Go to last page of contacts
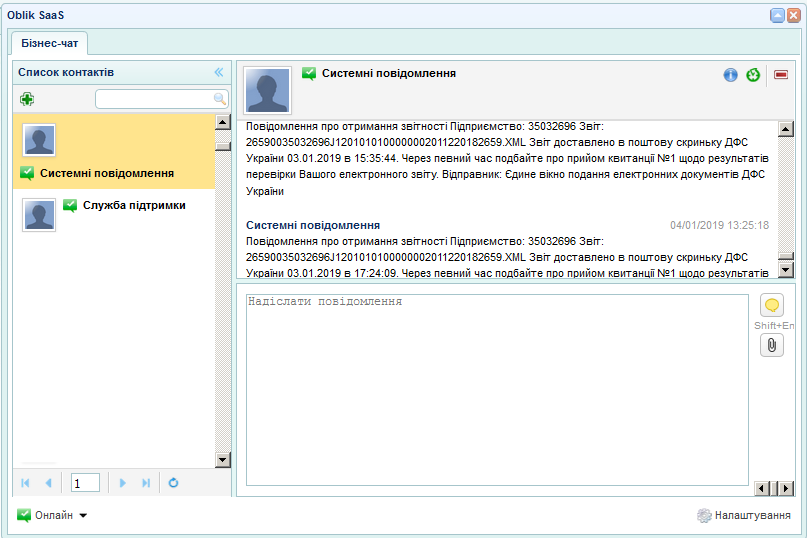807x538 pixels. coord(146,483)
